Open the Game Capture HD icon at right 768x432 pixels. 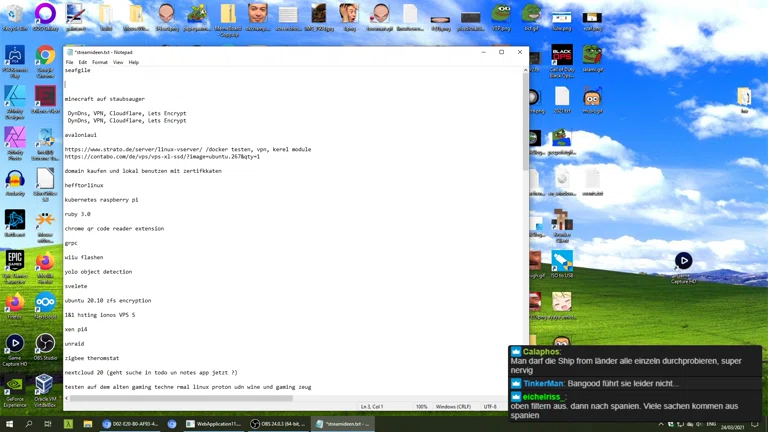[x=683, y=263]
